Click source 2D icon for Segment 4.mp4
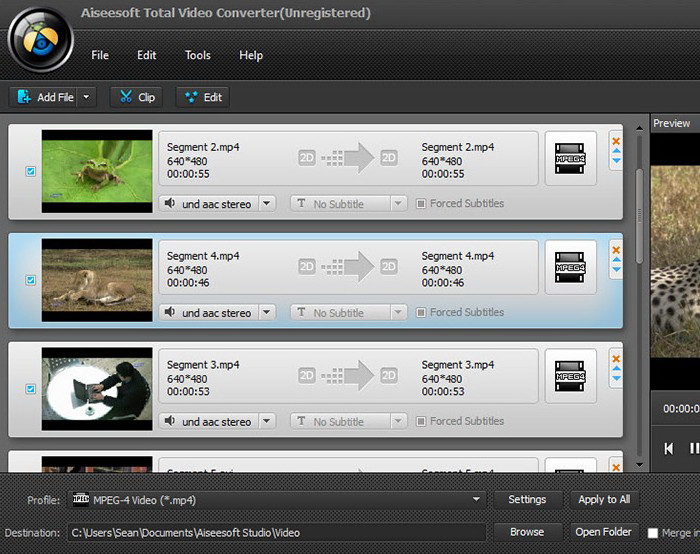This screenshot has width=700, height=554. click(x=307, y=267)
